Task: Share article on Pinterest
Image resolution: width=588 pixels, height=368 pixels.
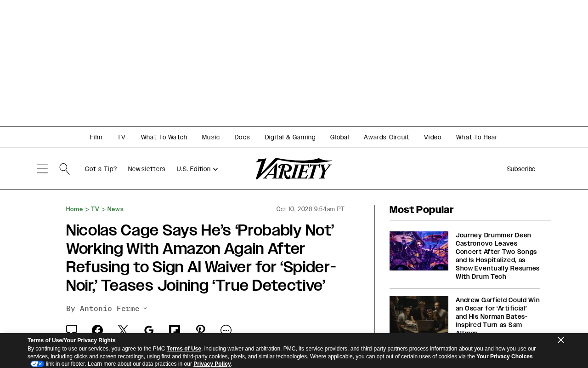Action: [x=200, y=330]
